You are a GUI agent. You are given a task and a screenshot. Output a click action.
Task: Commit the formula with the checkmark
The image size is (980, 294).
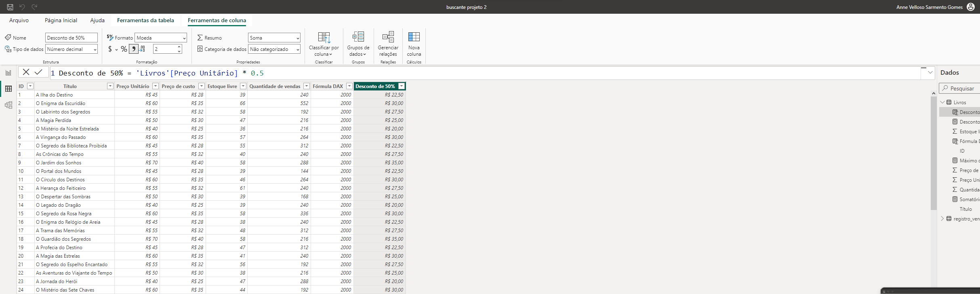[x=38, y=72]
